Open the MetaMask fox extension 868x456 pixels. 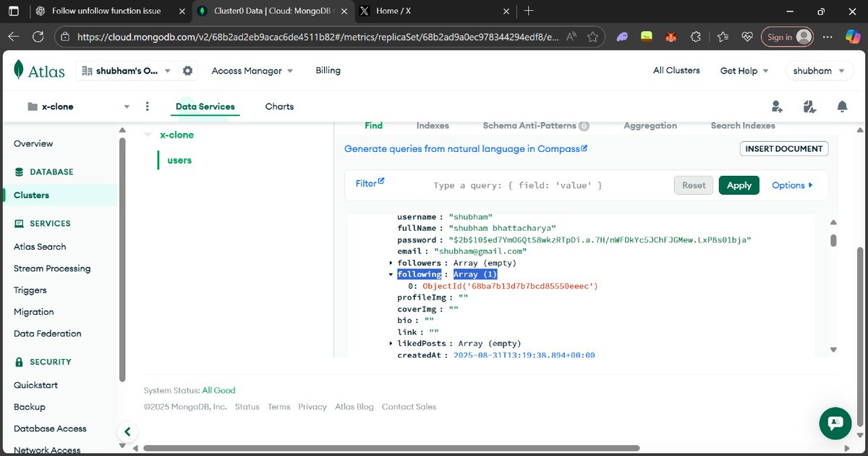point(671,37)
